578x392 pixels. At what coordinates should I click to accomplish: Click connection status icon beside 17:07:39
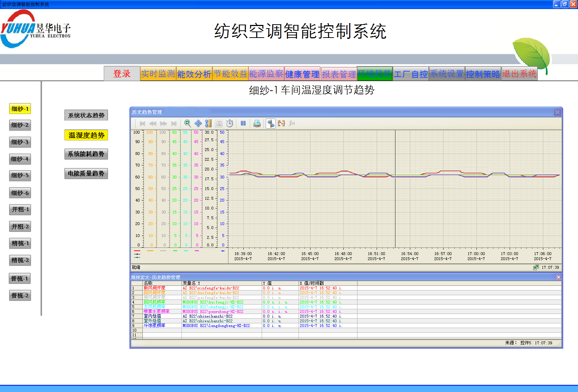click(536, 267)
